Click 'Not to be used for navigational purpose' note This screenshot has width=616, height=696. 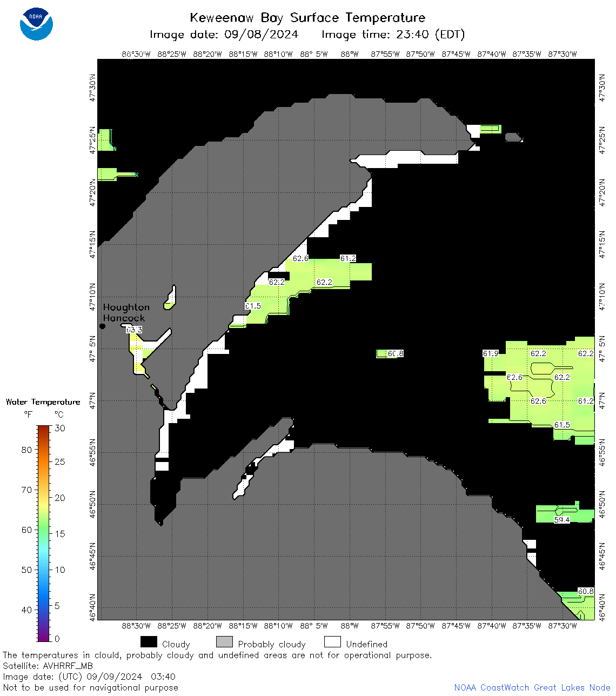coord(90,687)
